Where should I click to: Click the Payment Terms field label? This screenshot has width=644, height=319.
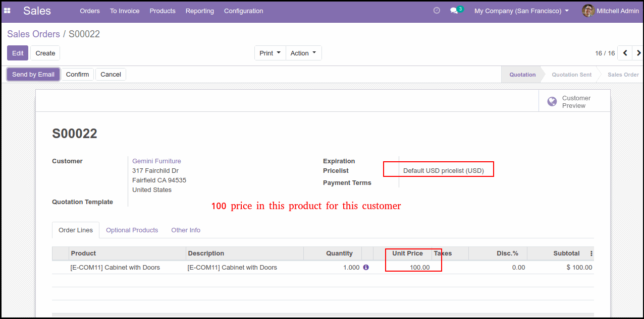click(347, 182)
